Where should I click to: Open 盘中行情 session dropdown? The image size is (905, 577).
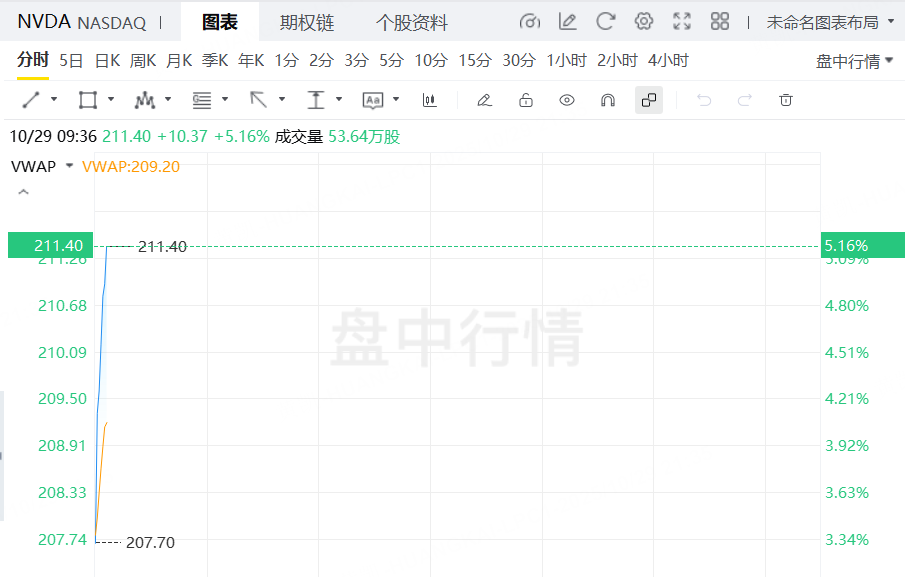click(854, 61)
